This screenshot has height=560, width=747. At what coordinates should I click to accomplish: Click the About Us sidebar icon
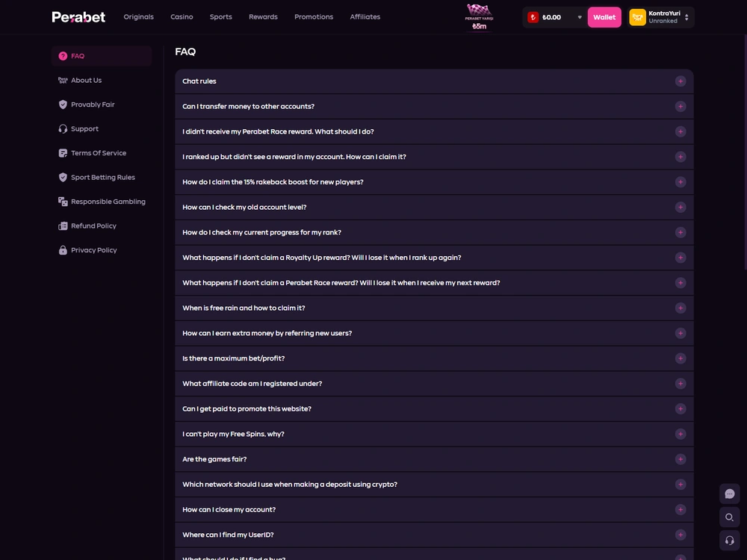pos(63,81)
